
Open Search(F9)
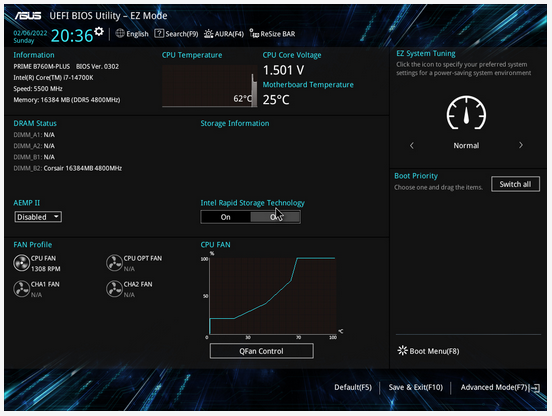coord(176,34)
